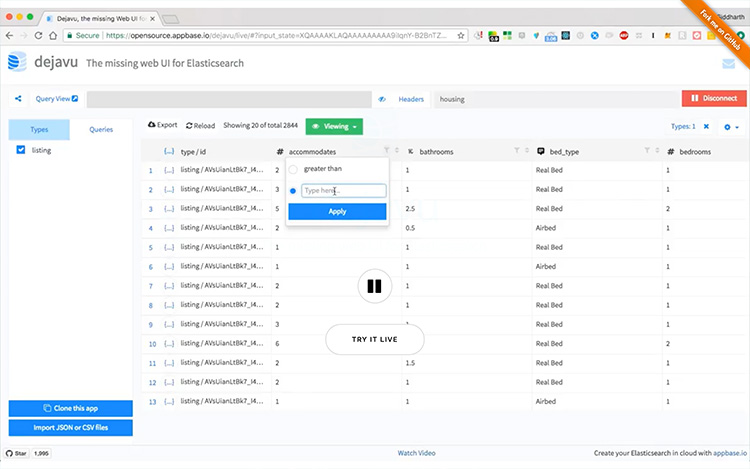Screen dimensions: 750x469
Task: Close the Types: 1 indicator with X
Action: (x=706, y=127)
